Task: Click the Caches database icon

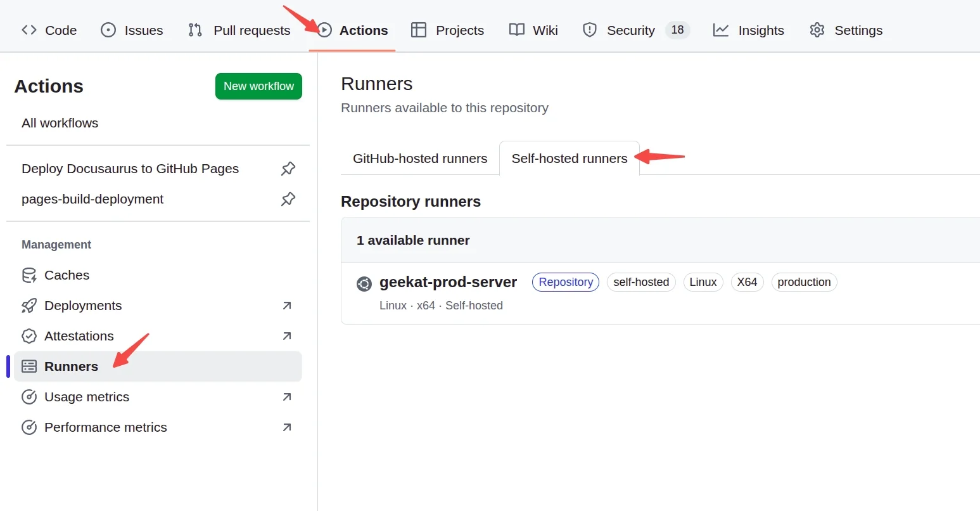Action: coord(29,275)
